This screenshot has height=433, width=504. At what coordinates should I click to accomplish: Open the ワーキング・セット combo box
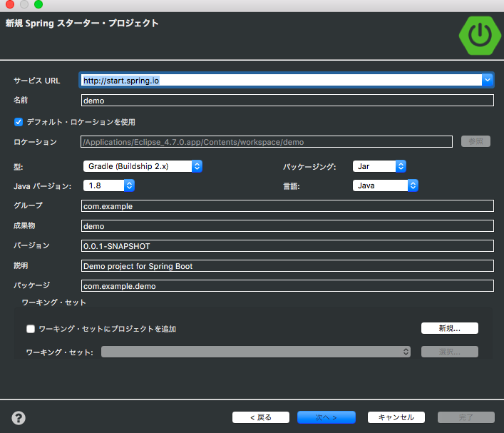pyautogui.click(x=256, y=352)
